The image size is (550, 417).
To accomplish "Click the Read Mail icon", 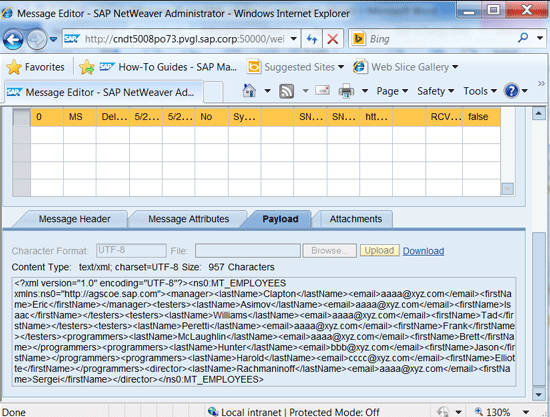I will (322, 90).
